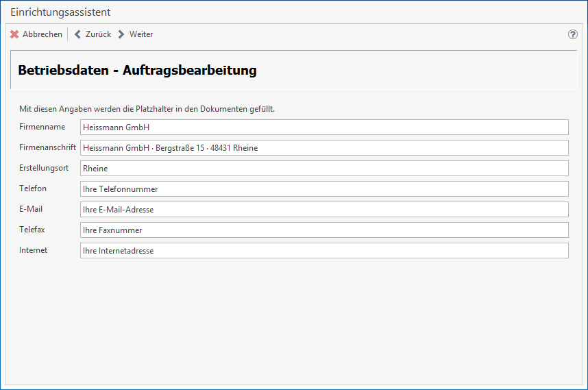Focus the Internet field with Ihre Internetadresse

pos(324,250)
